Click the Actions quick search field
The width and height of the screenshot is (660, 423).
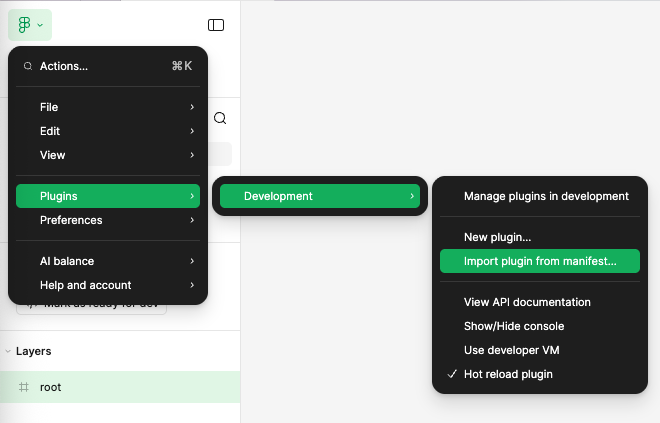pyautogui.click(x=108, y=66)
